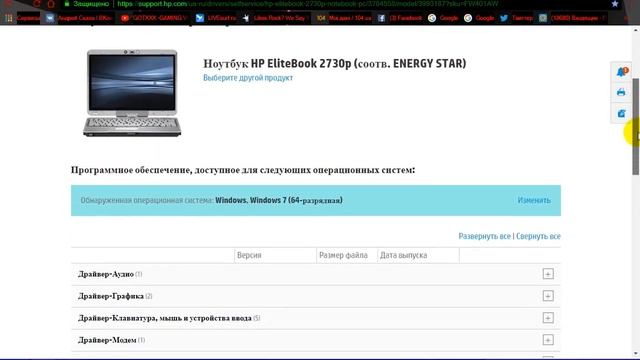
Task: Click the Ноутбук HP EliteBook 2730p heading
Action: tap(335, 64)
